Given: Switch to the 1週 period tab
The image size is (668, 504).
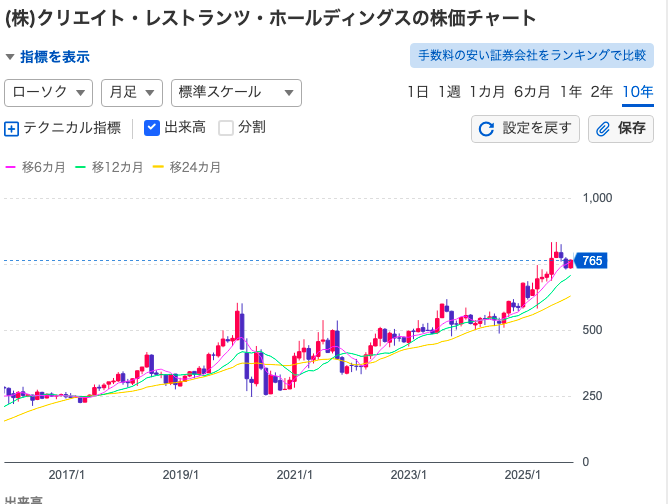Looking at the screenshot, I should click(449, 92).
